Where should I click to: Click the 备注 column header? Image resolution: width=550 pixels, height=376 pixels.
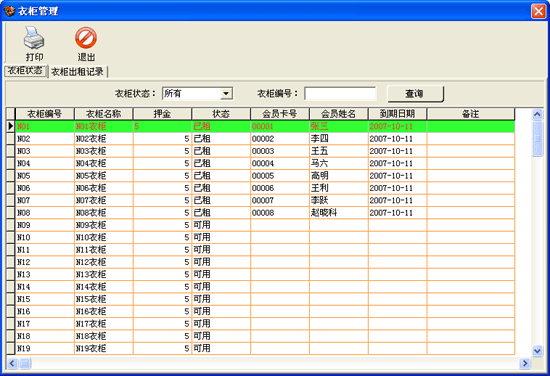[470, 114]
